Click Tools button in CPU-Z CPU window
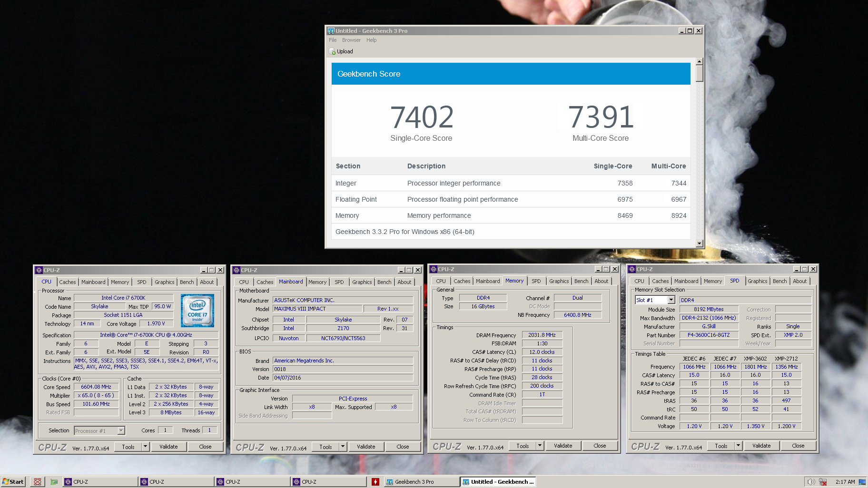This screenshot has height=488, width=868. coord(128,447)
